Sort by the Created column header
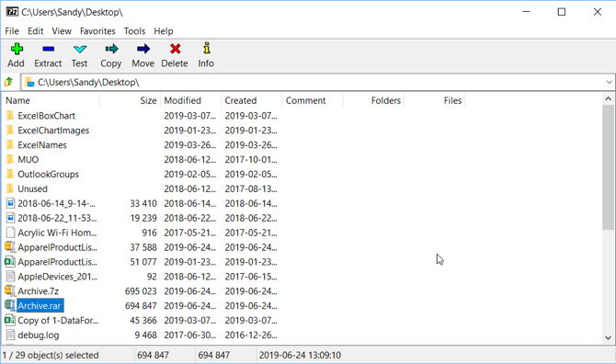This screenshot has width=616, height=364. 252,100
